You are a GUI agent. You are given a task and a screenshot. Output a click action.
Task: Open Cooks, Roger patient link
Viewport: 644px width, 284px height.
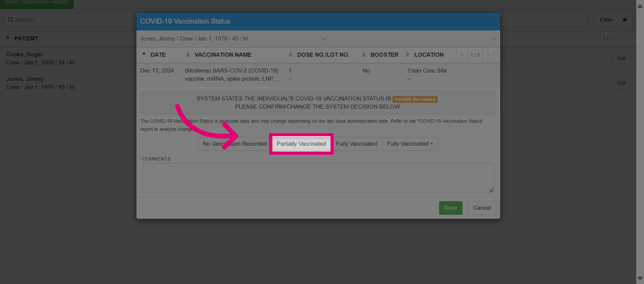coord(24,54)
